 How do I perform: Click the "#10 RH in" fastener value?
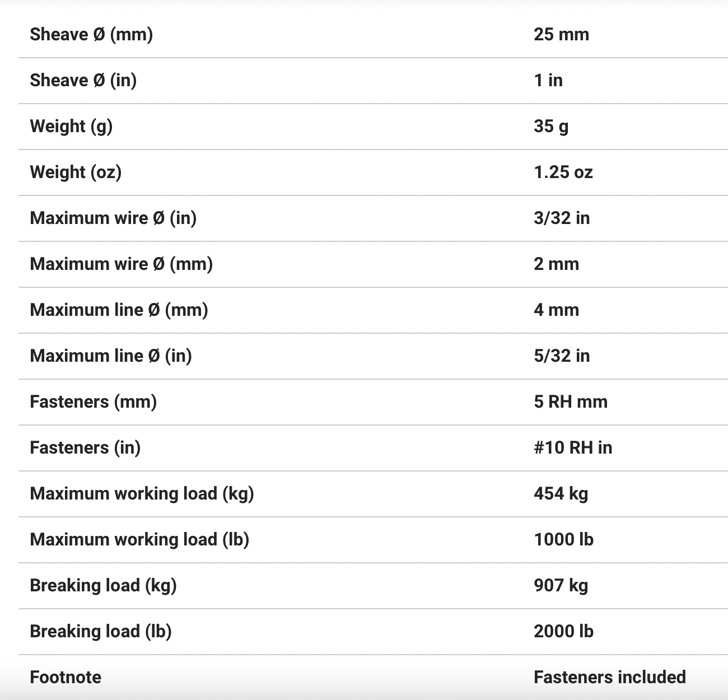tap(573, 447)
